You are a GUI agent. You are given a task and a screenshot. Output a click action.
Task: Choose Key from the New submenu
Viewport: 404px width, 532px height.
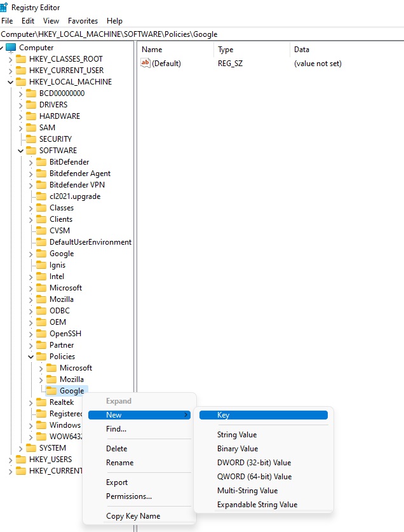[x=264, y=415]
